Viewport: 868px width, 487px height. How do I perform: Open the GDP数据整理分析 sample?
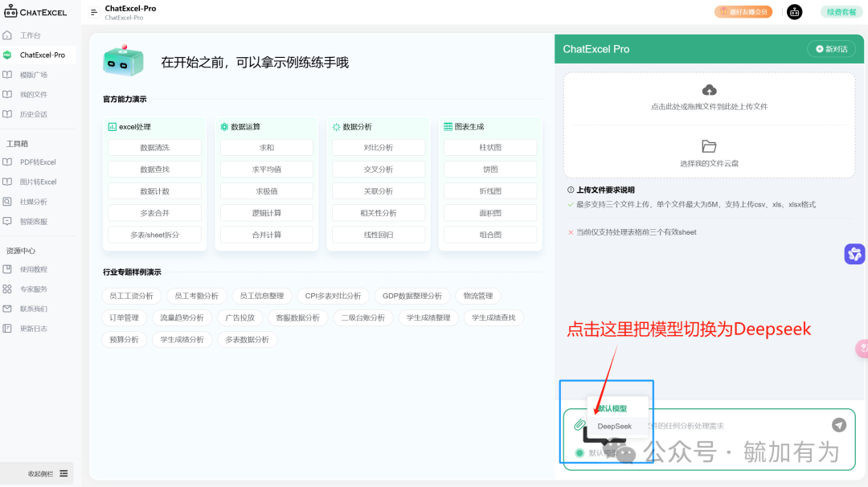tap(412, 296)
